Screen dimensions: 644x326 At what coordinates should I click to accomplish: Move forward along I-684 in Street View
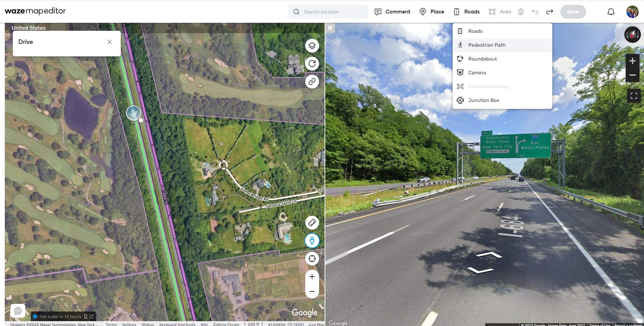pyautogui.click(x=489, y=255)
